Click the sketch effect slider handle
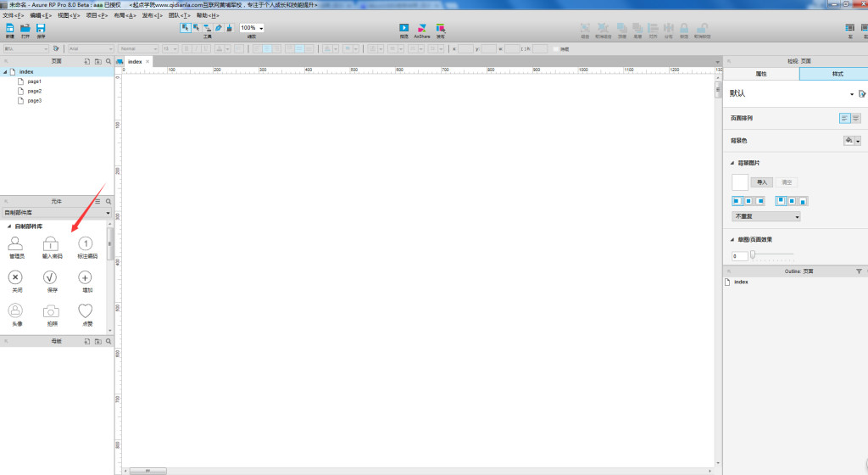The width and height of the screenshot is (868, 475). (x=753, y=254)
